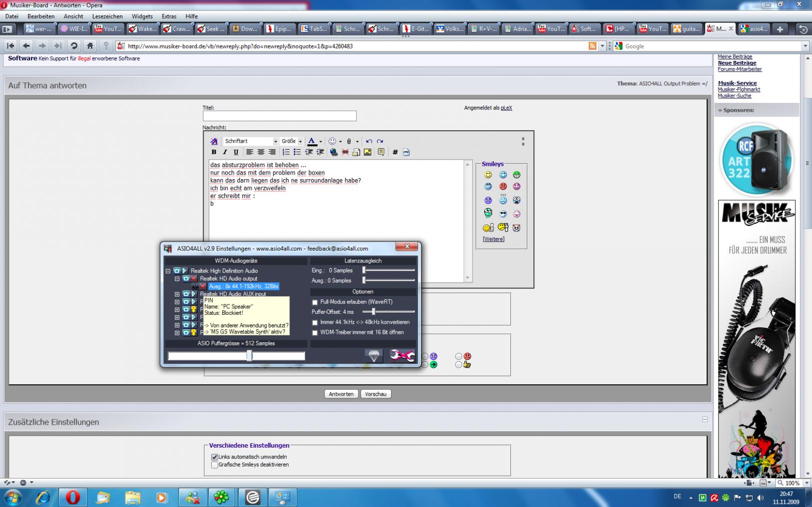
Task: Switch to asio4... browser tab
Action: [x=754, y=29]
